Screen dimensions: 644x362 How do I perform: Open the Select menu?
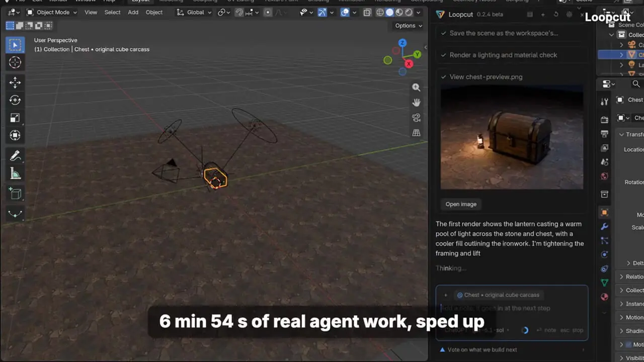click(112, 12)
